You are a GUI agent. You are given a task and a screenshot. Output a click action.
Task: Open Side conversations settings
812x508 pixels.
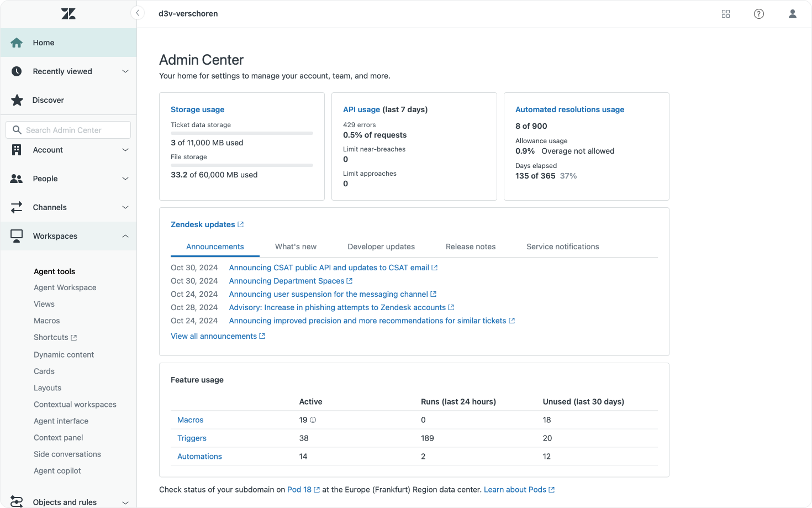tap(67, 454)
